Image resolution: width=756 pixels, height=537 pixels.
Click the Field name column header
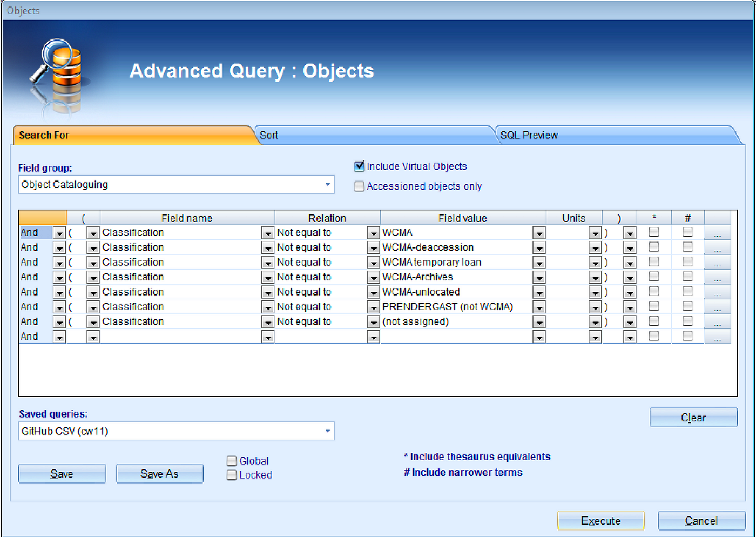(187, 218)
